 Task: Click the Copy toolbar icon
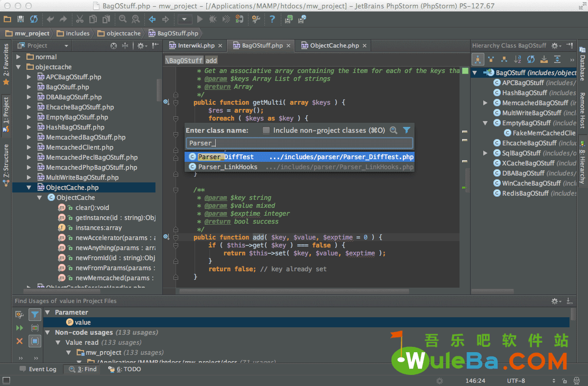(93, 19)
